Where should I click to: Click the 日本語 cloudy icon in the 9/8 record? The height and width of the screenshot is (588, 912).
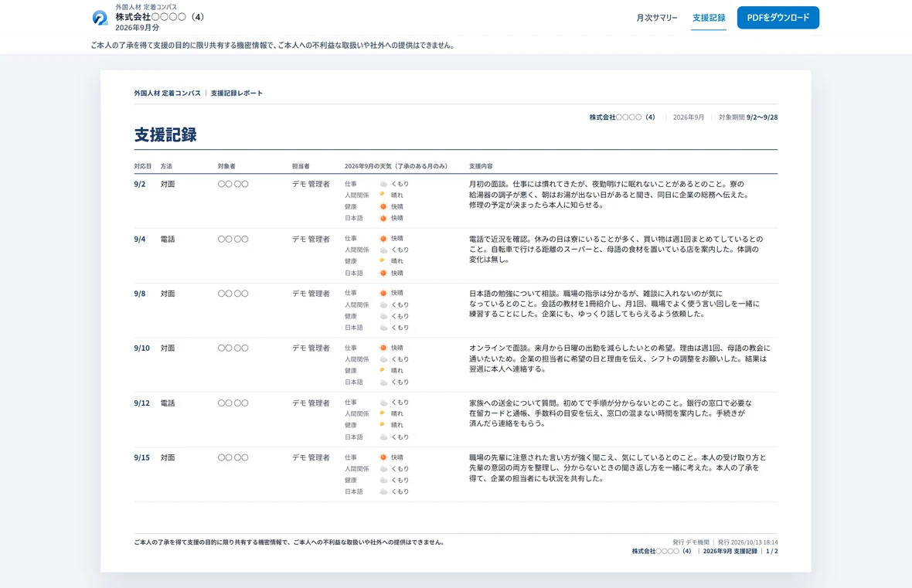pyautogui.click(x=383, y=328)
